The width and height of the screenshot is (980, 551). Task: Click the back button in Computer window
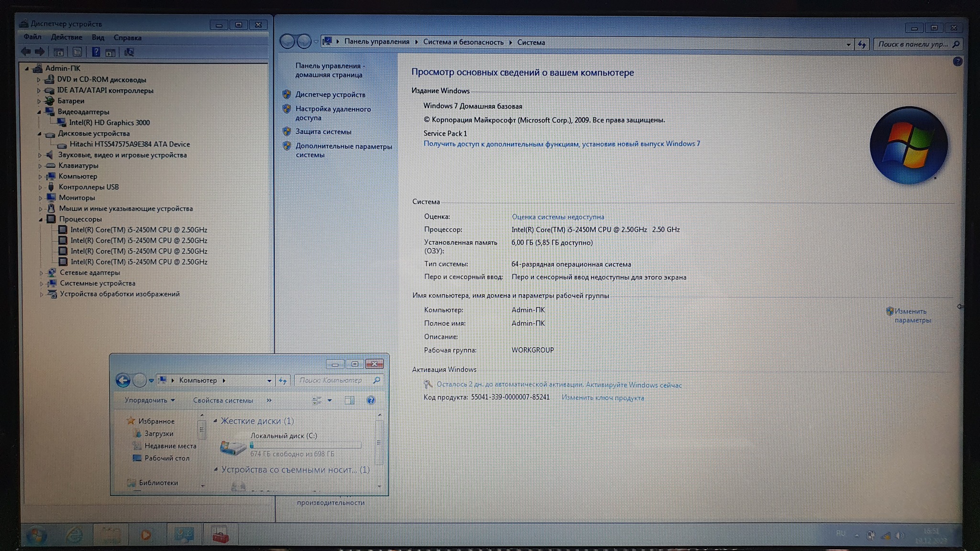click(123, 380)
